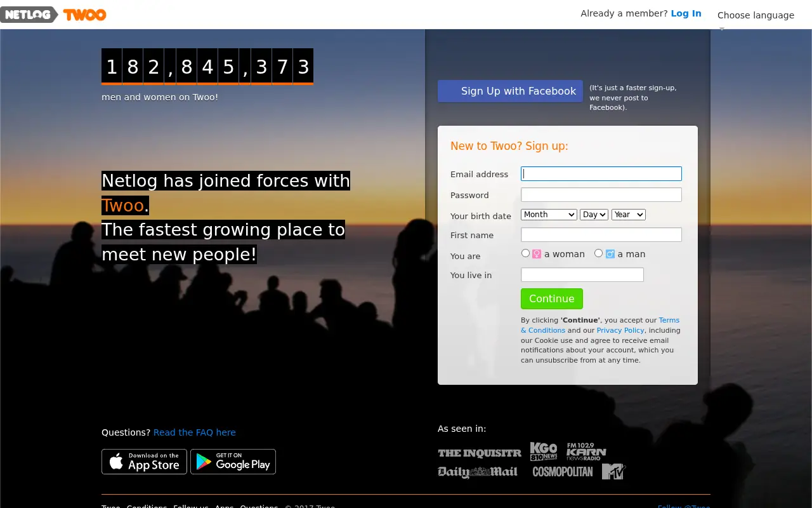Select the "a woman" radio button

525,253
